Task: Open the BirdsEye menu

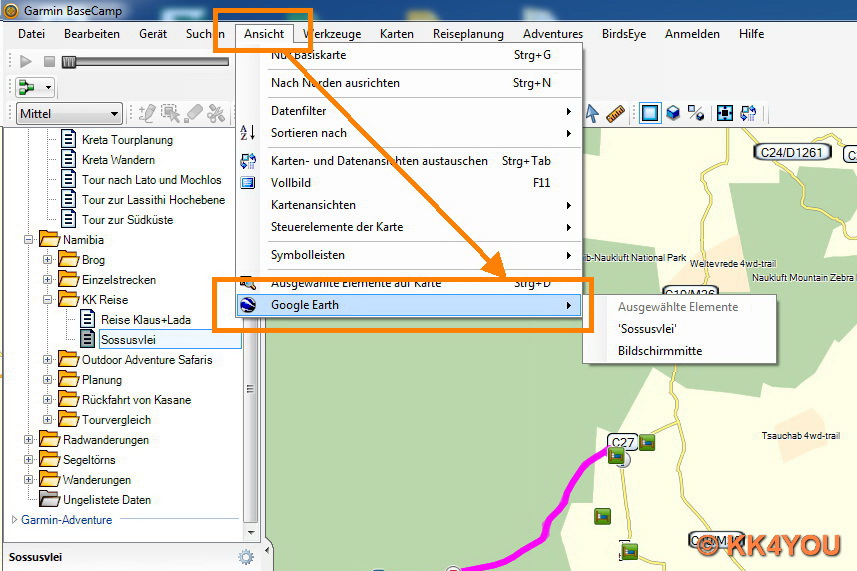Action: 624,34
